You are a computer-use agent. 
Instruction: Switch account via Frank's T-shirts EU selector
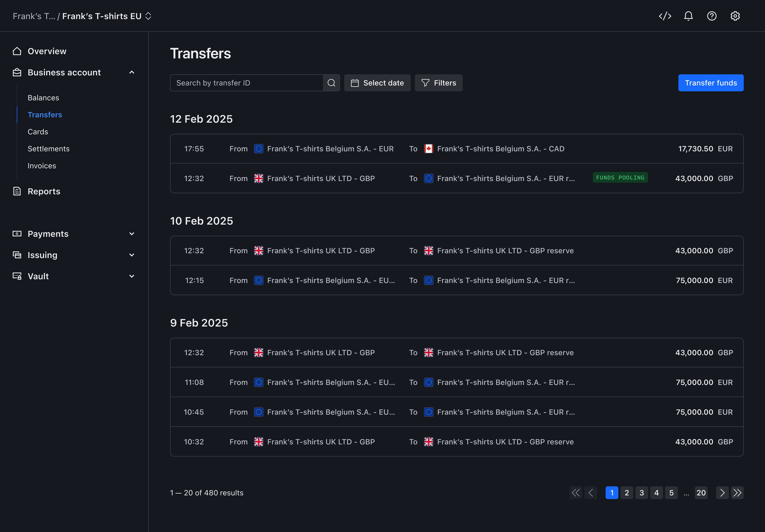(x=107, y=16)
